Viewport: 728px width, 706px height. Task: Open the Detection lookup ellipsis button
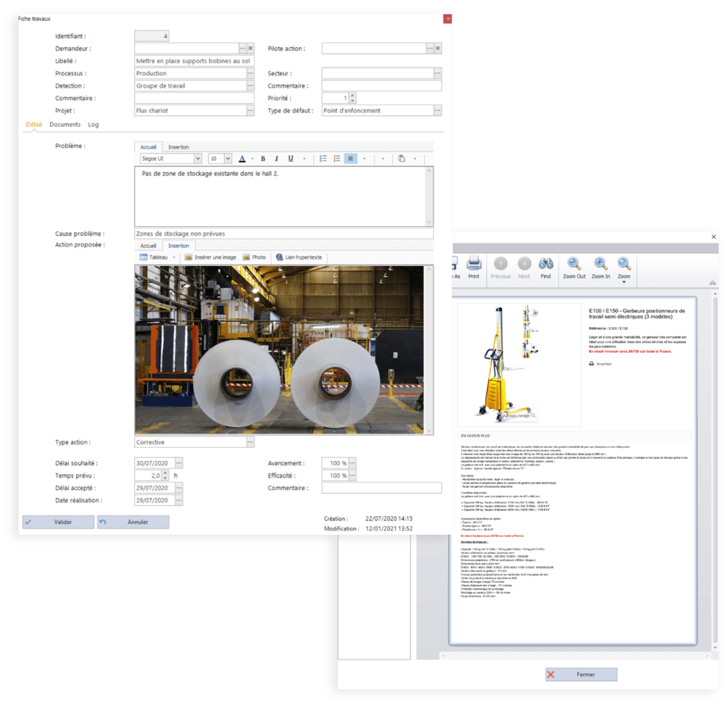250,86
